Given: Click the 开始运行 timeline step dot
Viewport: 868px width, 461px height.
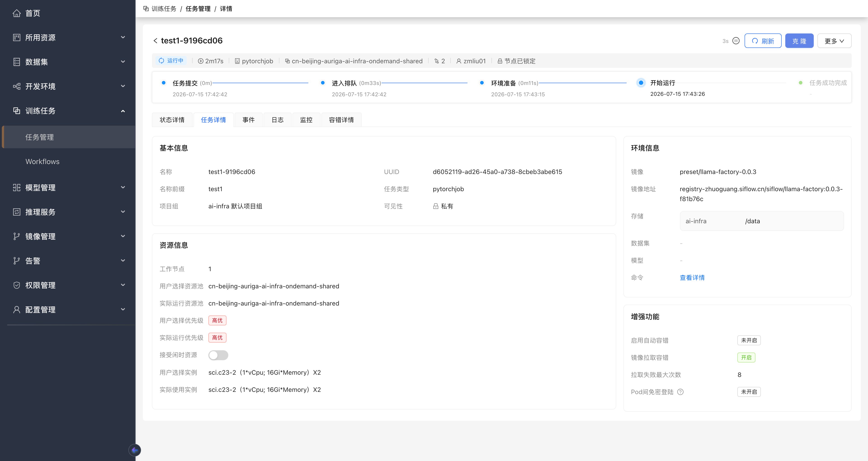Looking at the screenshot, I should coord(641,82).
